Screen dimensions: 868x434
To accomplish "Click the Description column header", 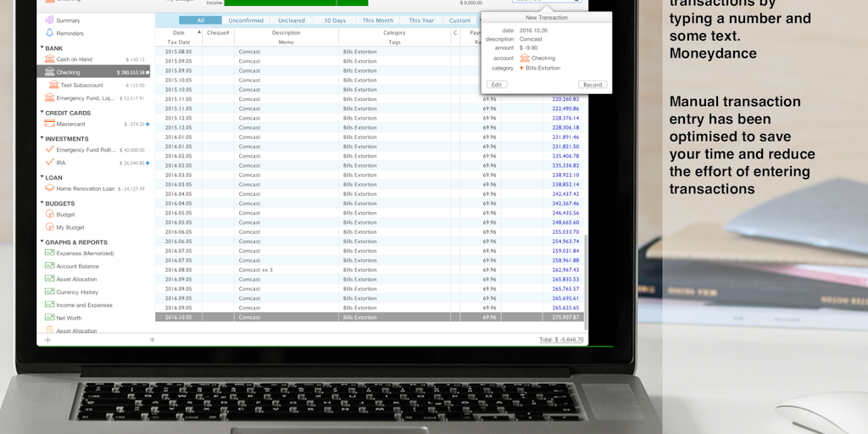I will (x=287, y=33).
